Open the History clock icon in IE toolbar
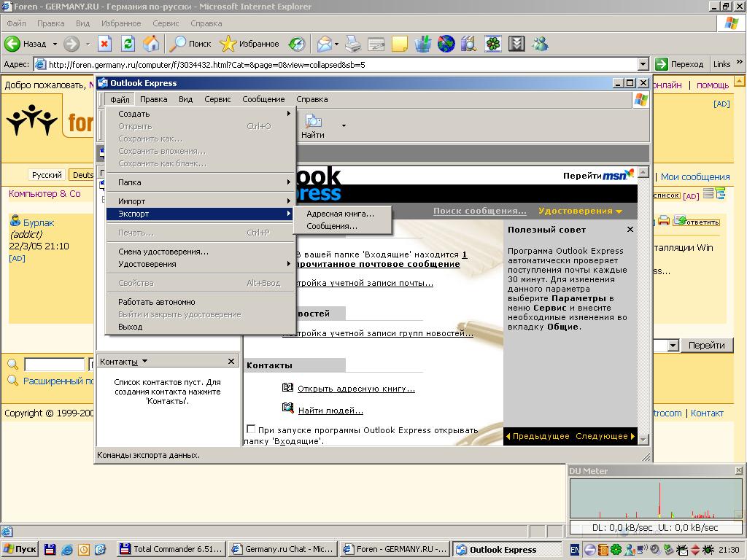 [x=297, y=44]
